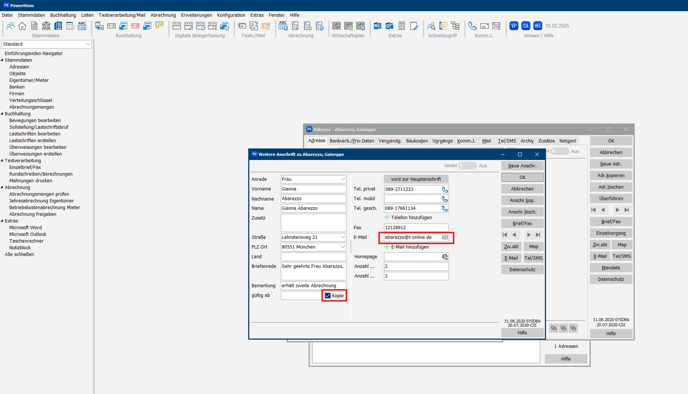Click Neue Anschr. button
Image resolution: width=688 pixels, height=394 pixels.
(x=522, y=166)
